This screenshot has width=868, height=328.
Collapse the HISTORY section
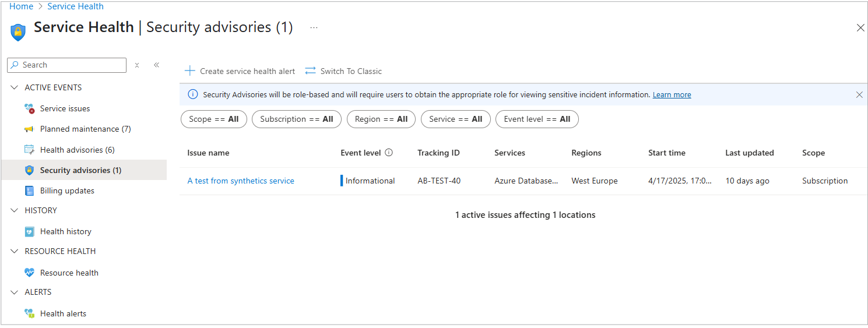[x=15, y=210]
